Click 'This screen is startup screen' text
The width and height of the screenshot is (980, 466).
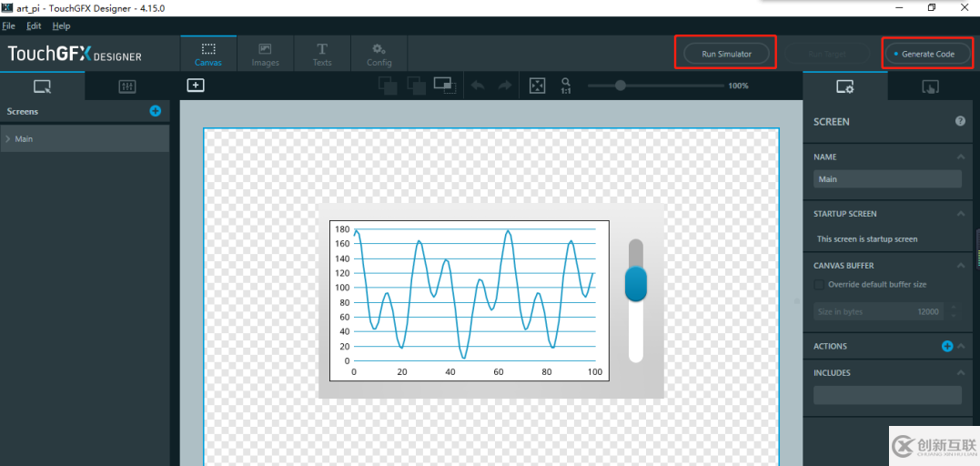click(867, 239)
